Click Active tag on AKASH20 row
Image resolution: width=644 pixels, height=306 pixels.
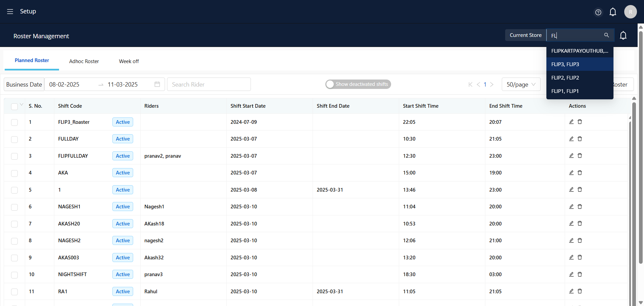pos(123,223)
